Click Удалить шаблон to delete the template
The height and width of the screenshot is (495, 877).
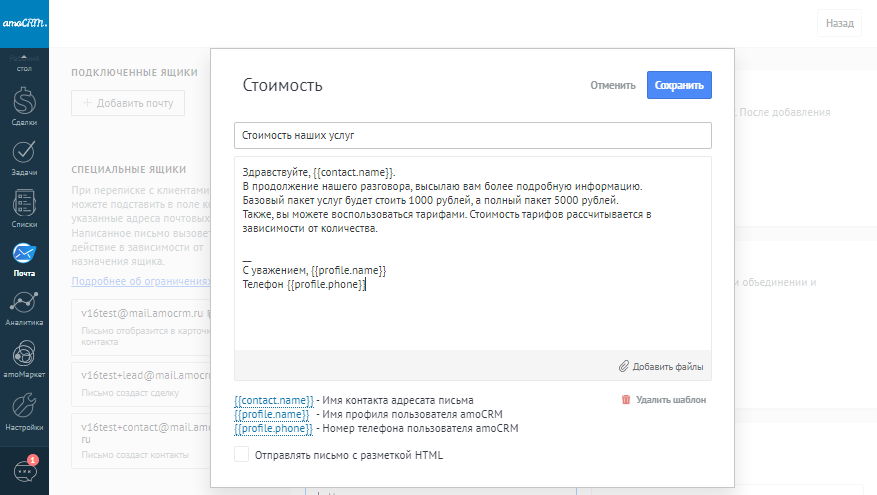click(x=663, y=400)
